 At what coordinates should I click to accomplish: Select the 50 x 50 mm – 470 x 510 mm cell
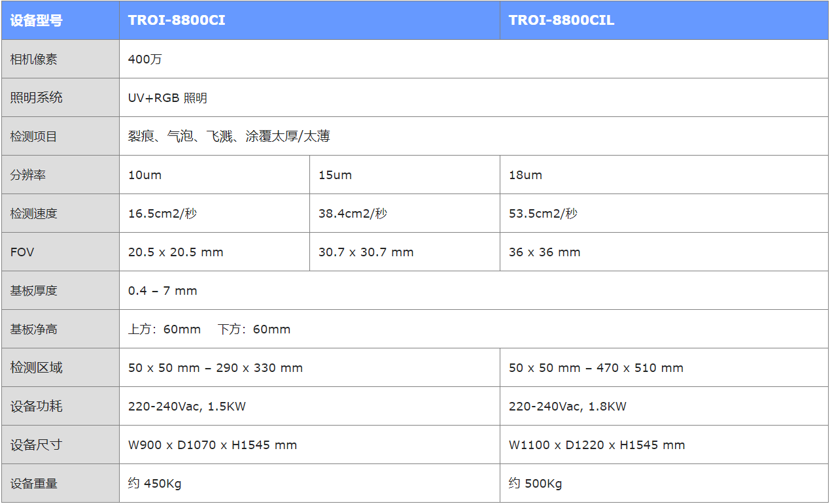[664, 367]
